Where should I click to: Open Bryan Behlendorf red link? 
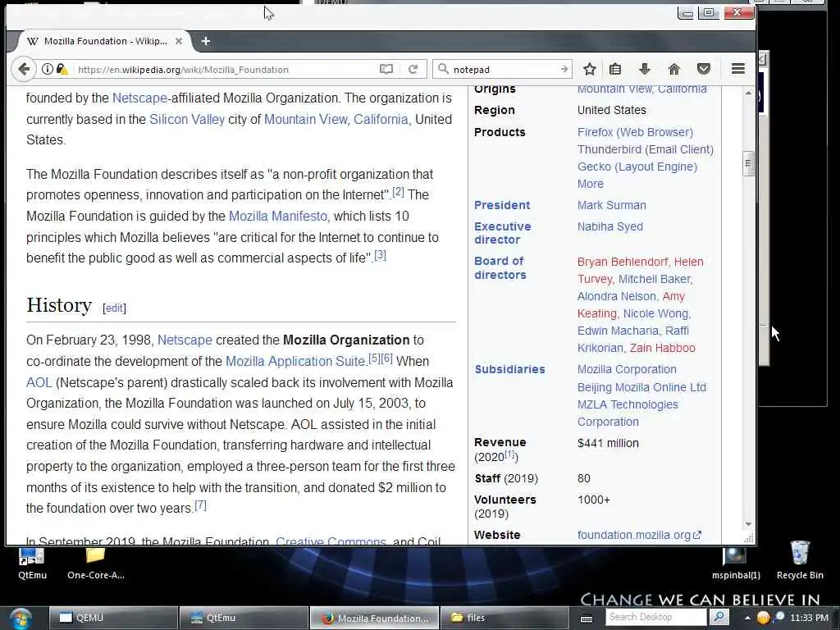(622, 262)
